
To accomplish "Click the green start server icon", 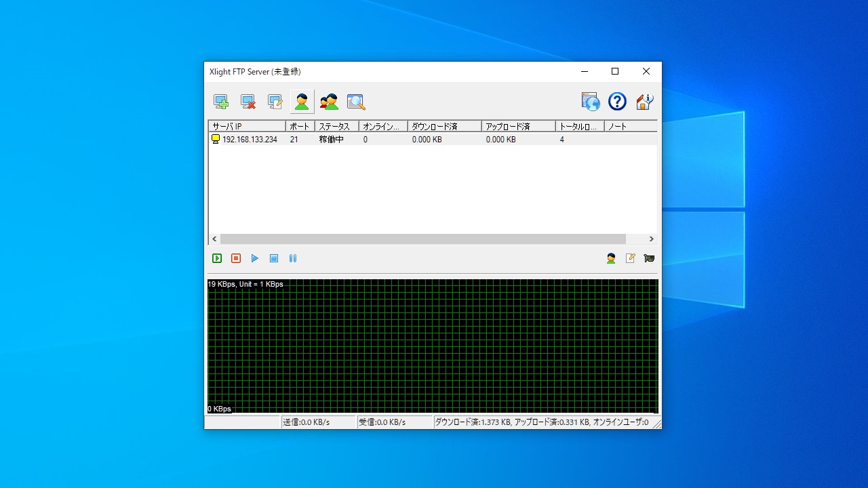I will coord(217,258).
